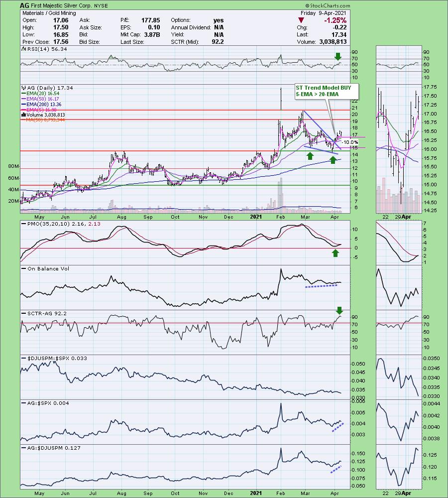
Task: Click the volume bars icon in the legend
Action: pyautogui.click(x=23, y=115)
